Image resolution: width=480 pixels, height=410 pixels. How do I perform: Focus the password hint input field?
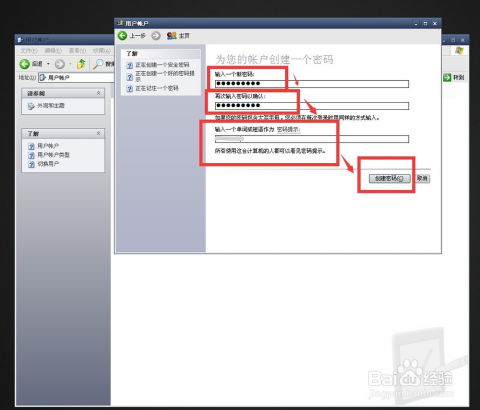click(312, 139)
